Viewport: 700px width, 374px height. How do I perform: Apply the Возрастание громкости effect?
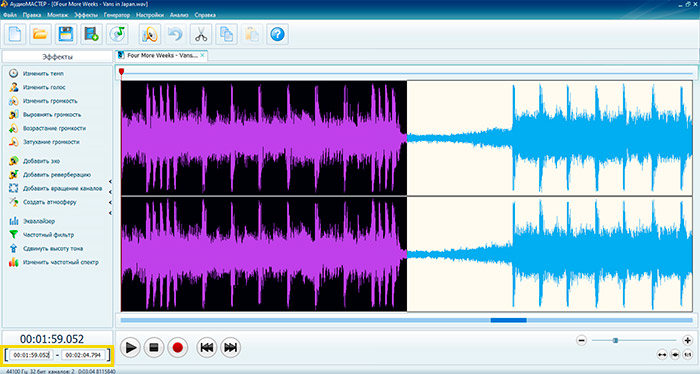(47, 129)
